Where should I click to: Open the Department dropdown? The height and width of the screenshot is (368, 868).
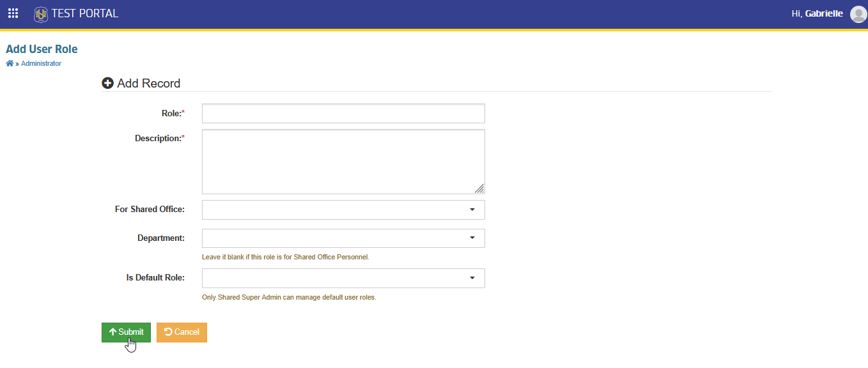[x=343, y=238]
